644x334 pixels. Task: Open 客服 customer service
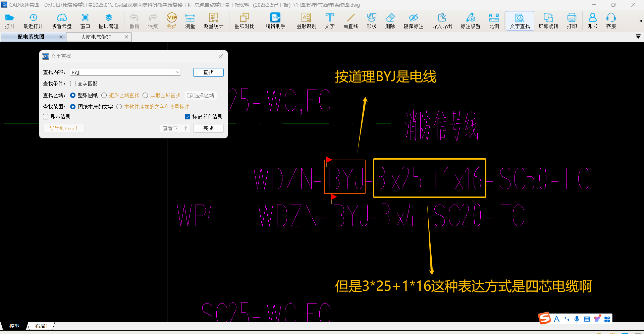point(611,21)
